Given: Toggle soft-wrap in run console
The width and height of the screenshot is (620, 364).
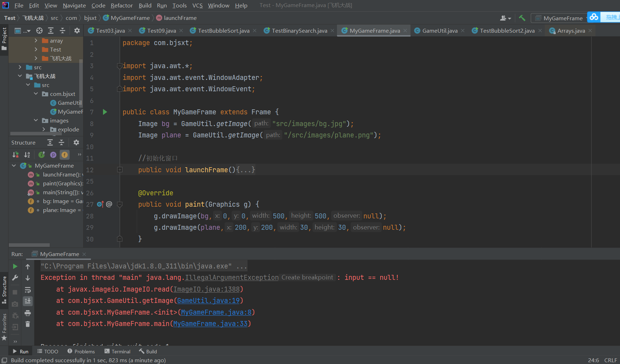Looking at the screenshot, I should pyautogui.click(x=28, y=290).
